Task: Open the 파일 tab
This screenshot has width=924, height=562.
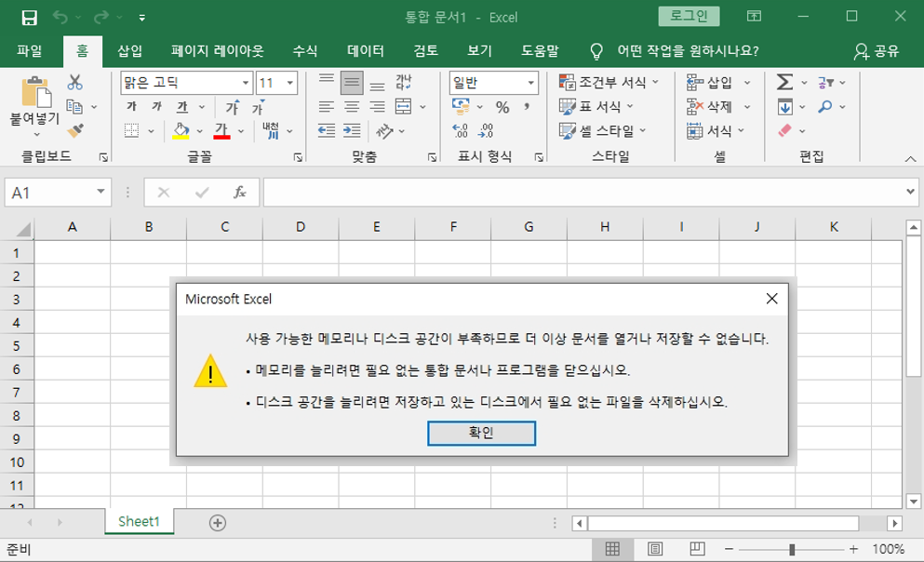Action: 30,50
